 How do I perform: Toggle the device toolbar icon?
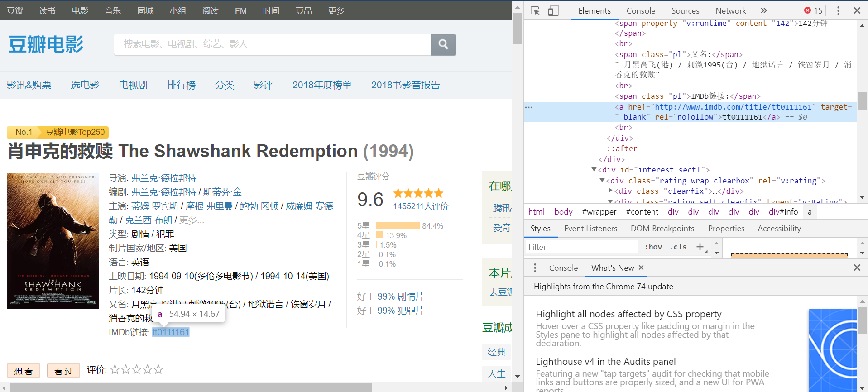coord(553,10)
